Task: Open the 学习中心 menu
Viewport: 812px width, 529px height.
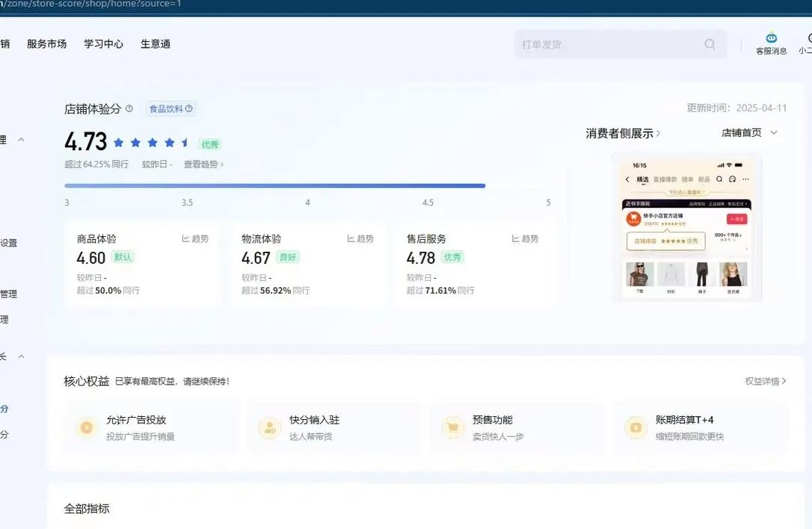Action: click(x=103, y=43)
